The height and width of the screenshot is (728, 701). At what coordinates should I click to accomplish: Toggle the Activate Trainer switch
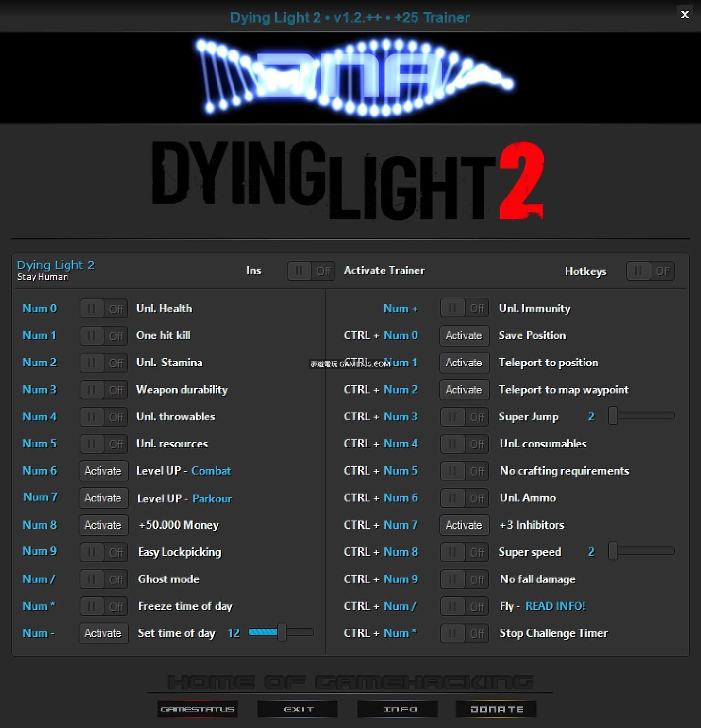coord(311,271)
